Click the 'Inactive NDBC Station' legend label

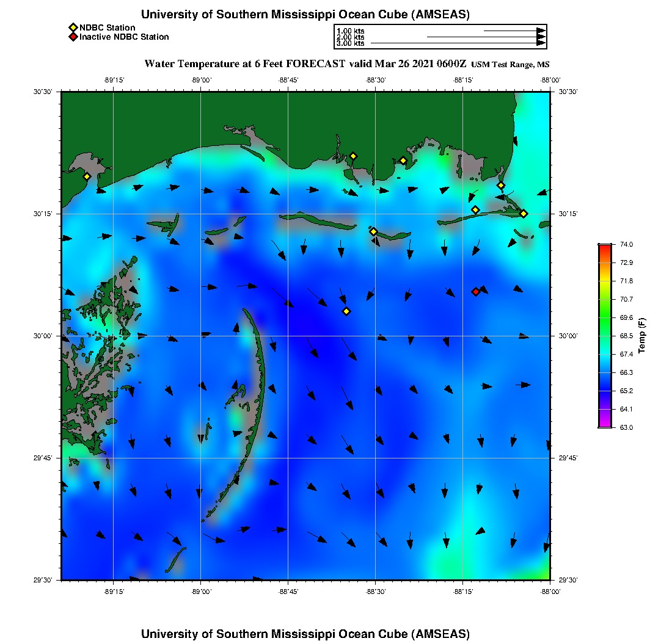(x=124, y=37)
